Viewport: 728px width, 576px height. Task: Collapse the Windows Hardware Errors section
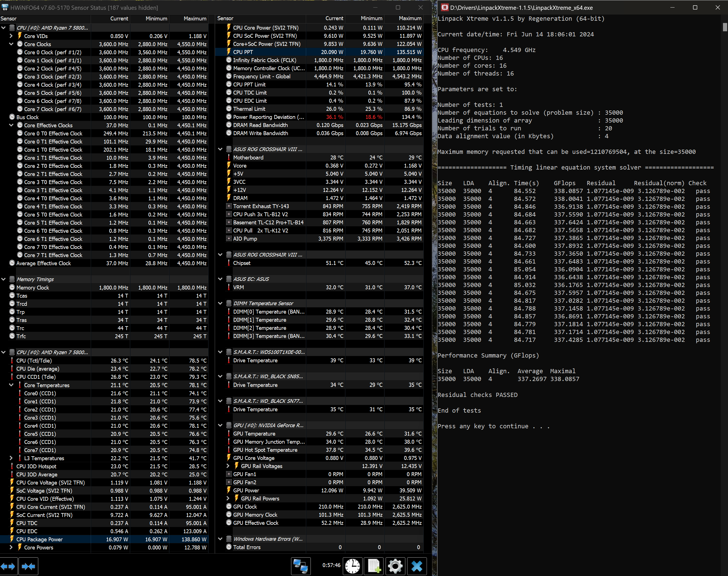220,539
